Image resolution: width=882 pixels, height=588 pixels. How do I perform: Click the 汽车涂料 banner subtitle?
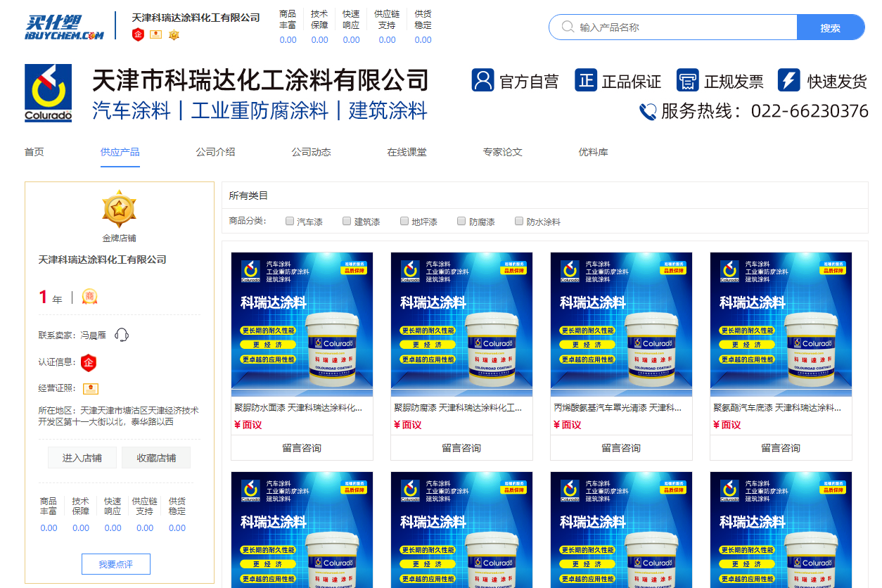click(132, 111)
